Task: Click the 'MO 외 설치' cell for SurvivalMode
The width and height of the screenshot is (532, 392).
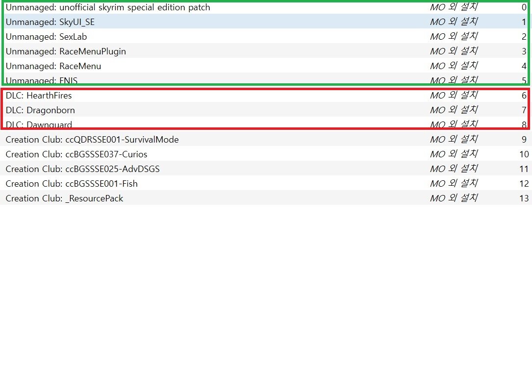Action: click(454, 139)
